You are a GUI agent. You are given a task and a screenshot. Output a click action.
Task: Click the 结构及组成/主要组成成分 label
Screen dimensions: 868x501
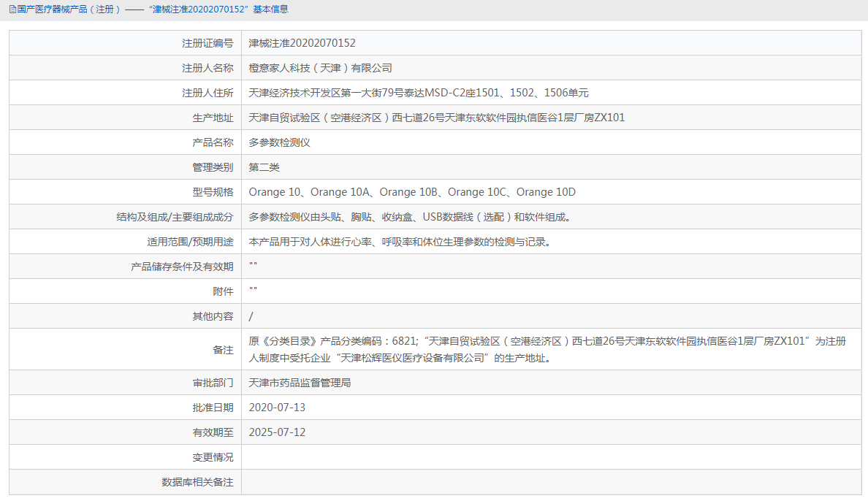point(175,217)
